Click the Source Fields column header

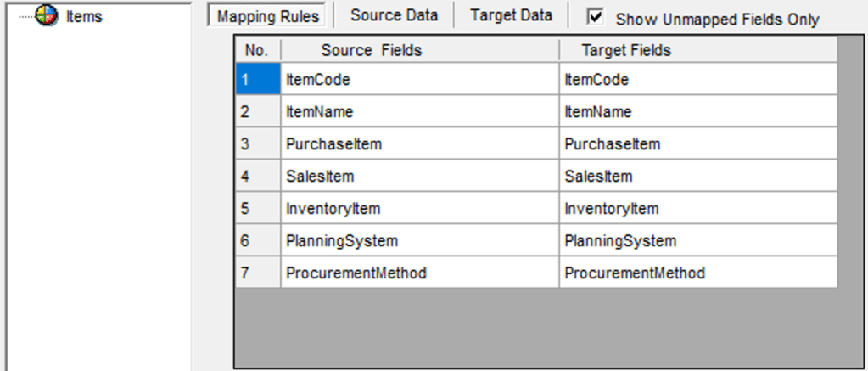[x=371, y=50]
